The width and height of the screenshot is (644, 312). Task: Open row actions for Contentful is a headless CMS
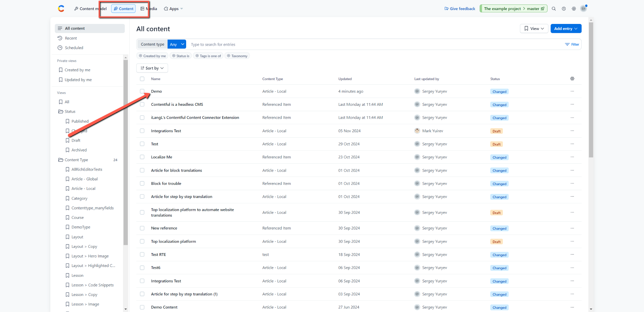pos(572,104)
